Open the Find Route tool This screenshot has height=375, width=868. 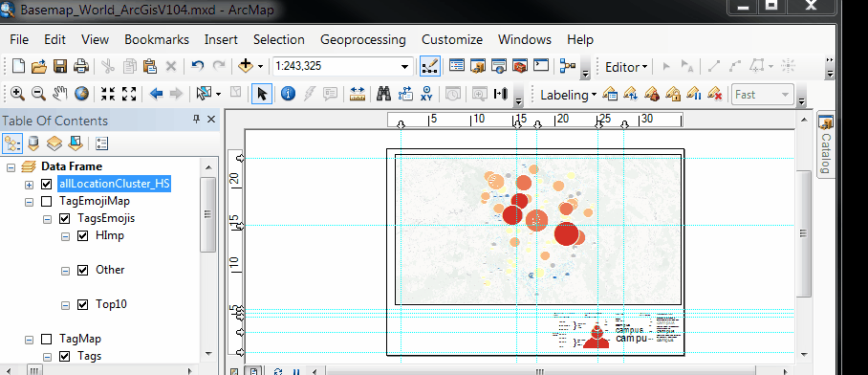(x=405, y=94)
